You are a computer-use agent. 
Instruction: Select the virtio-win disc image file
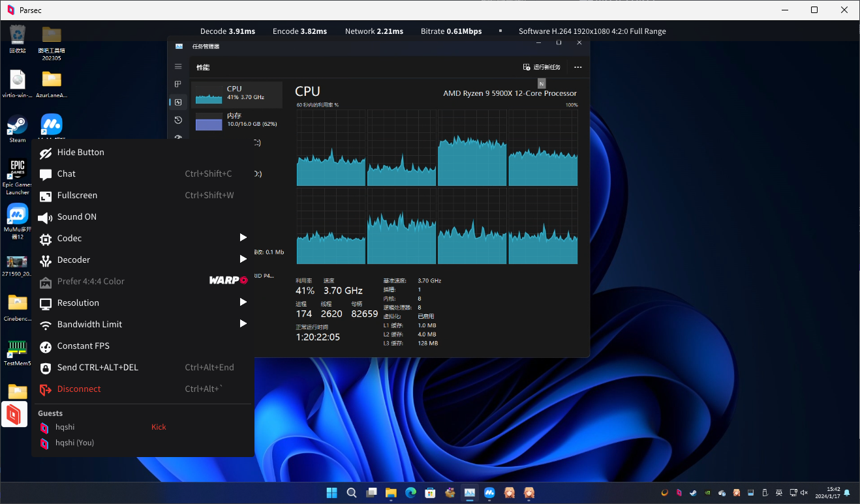tap(18, 84)
